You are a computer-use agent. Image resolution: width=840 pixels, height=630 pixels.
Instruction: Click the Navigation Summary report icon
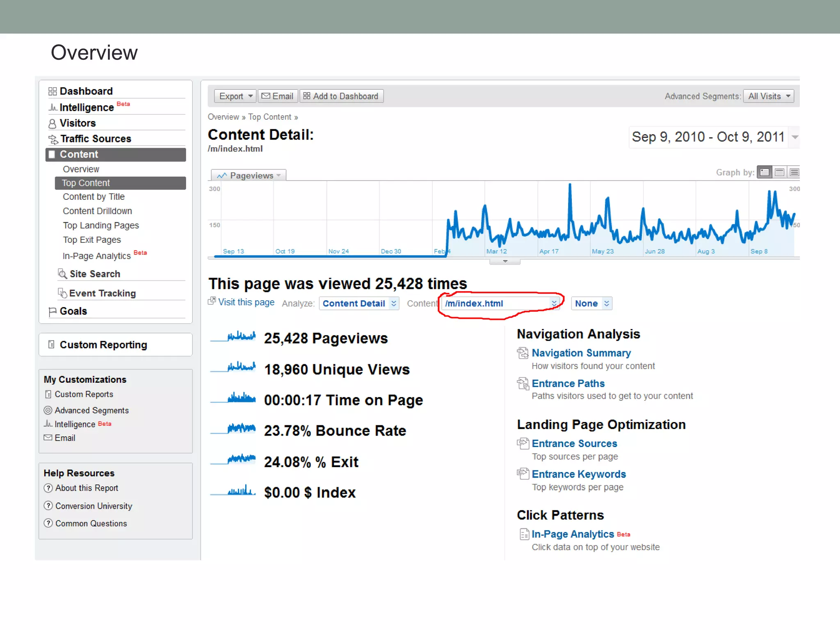pyautogui.click(x=523, y=353)
